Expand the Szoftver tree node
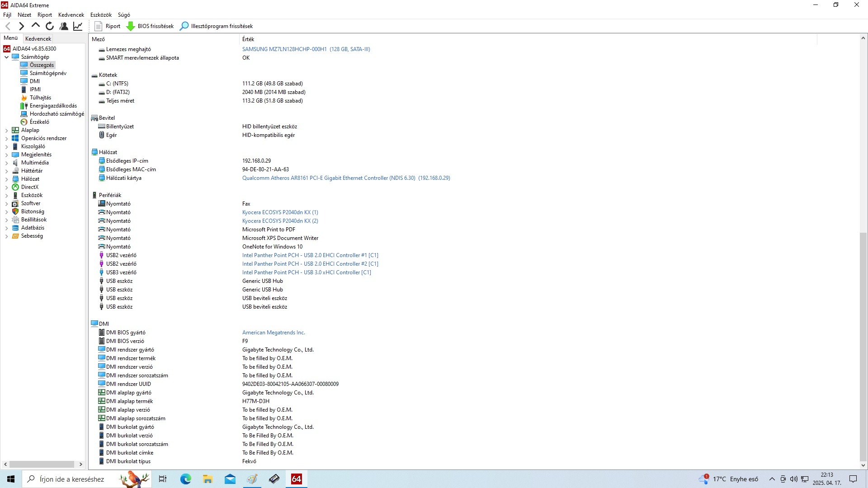The height and width of the screenshot is (488, 868). (6, 203)
